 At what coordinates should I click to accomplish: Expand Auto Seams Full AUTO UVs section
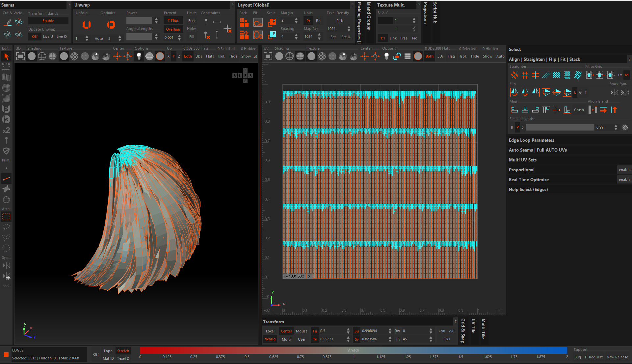pyautogui.click(x=538, y=150)
